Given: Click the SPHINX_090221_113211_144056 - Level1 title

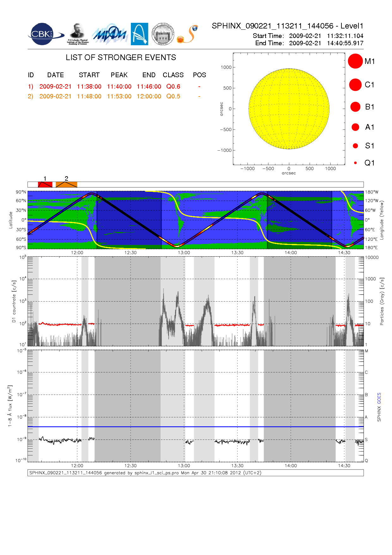Looking at the screenshot, I should click(x=287, y=26).
